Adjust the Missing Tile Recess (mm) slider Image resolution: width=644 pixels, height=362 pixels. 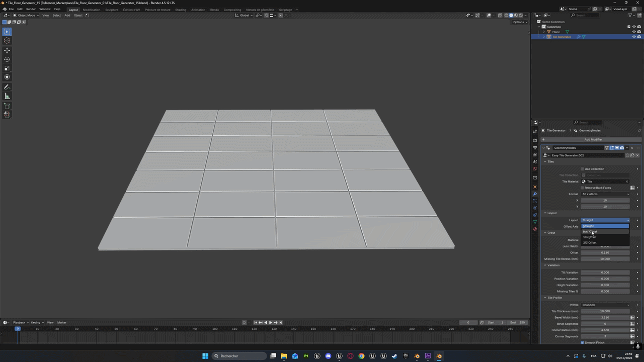tap(605, 259)
